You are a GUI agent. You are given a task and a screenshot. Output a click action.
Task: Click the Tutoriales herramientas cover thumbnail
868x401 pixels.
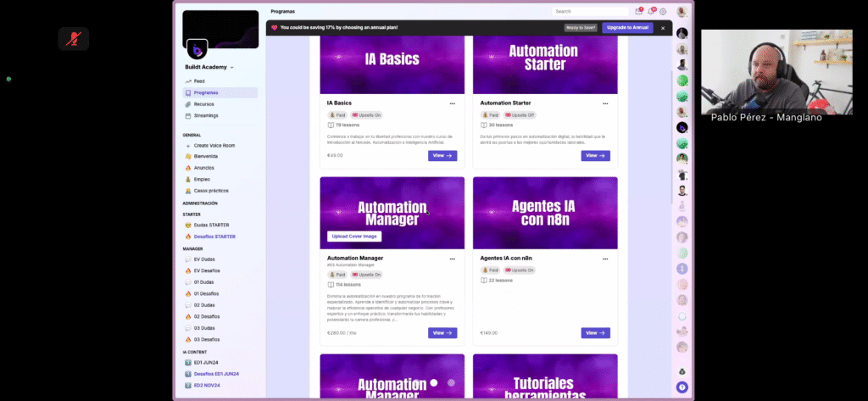[x=545, y=376]
